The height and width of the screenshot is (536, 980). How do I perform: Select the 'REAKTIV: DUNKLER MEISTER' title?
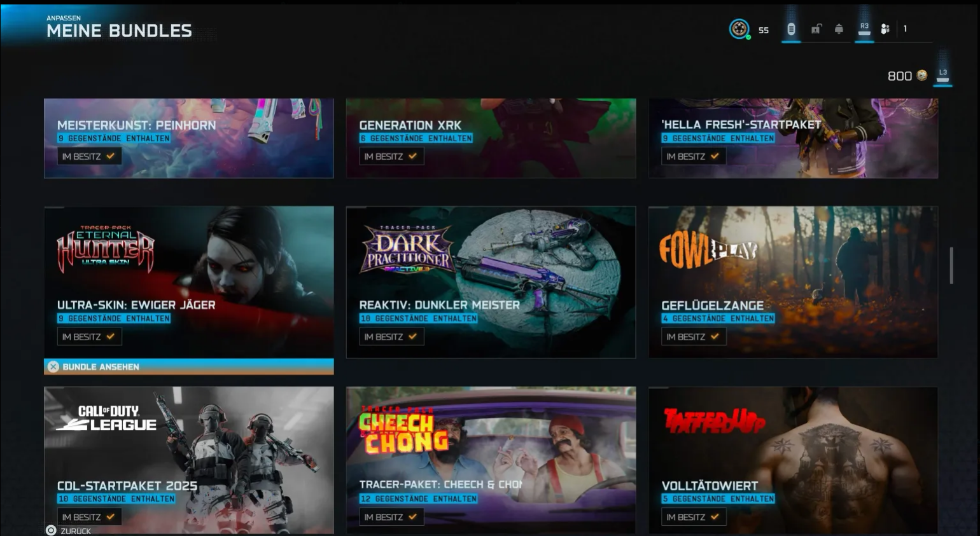[440, 305]
